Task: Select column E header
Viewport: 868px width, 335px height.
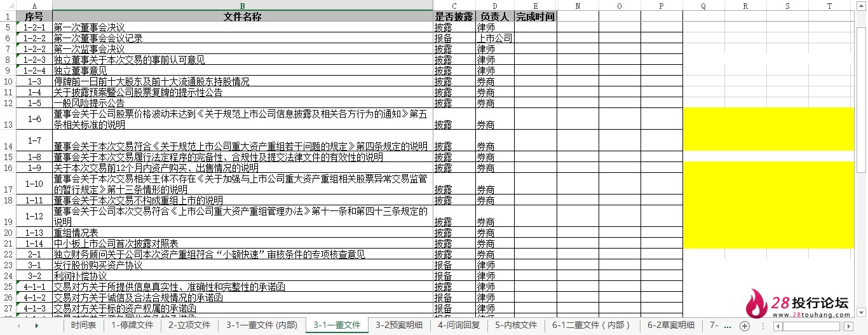Action: [x=535, y=6]
